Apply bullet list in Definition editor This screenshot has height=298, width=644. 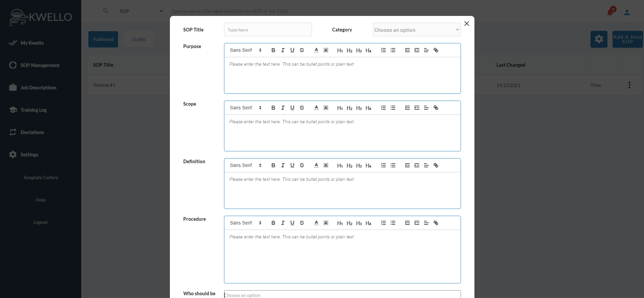tap(393, 165)
